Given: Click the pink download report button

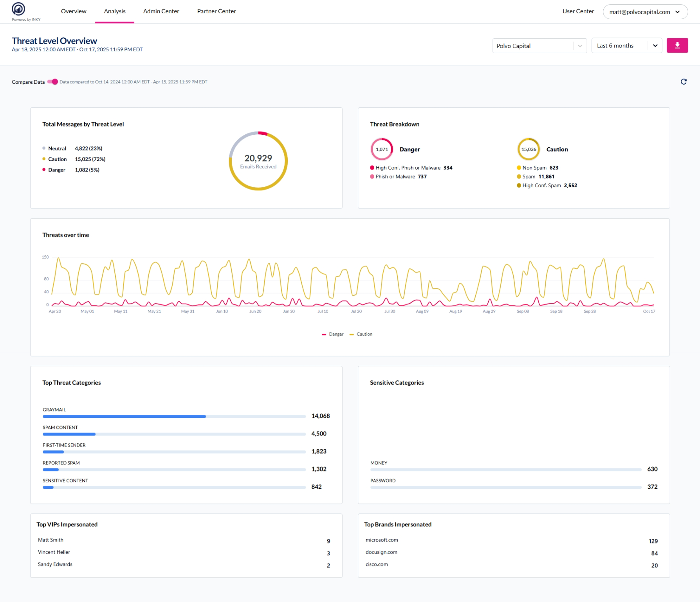Looking at the screenshot, I should tap(677, 45).
